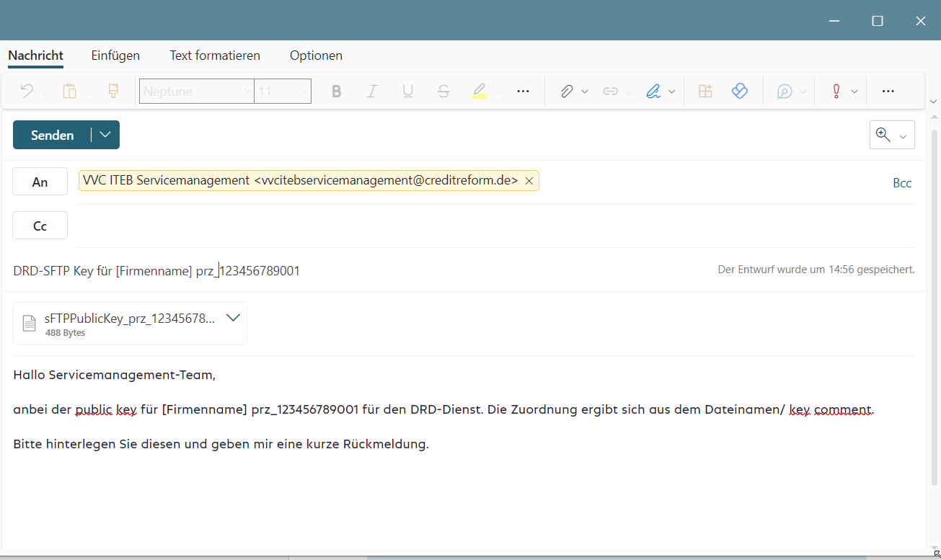Attach a file with the paperclip icon

[x=568, y=91]
